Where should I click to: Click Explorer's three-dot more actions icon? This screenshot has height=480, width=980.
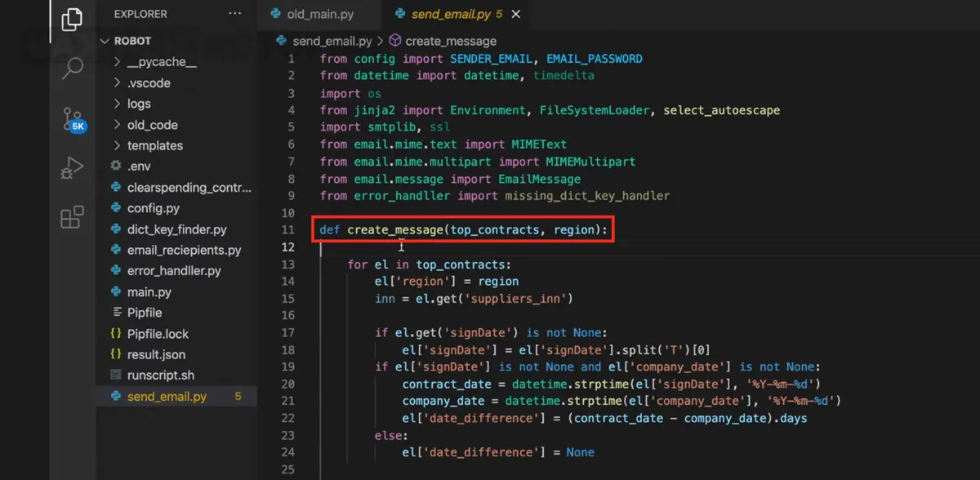point(235,14)
